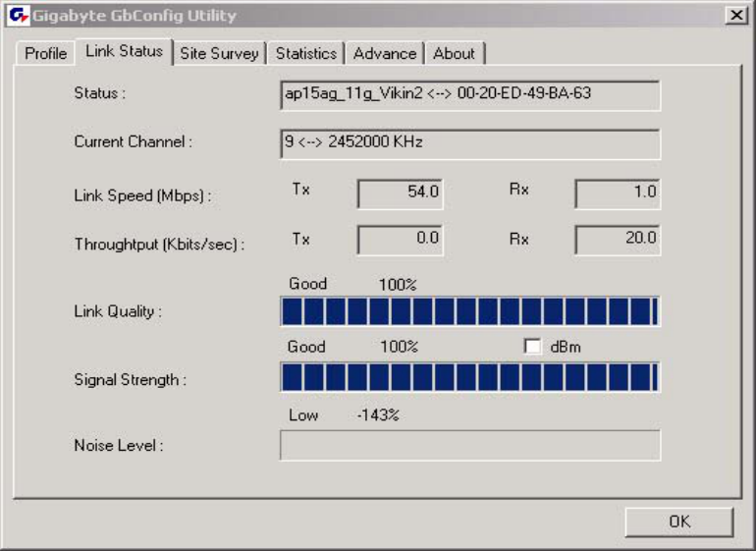Click the Link Quality progress bar
This screenshot has width=756, height=551.
[470, 311]
